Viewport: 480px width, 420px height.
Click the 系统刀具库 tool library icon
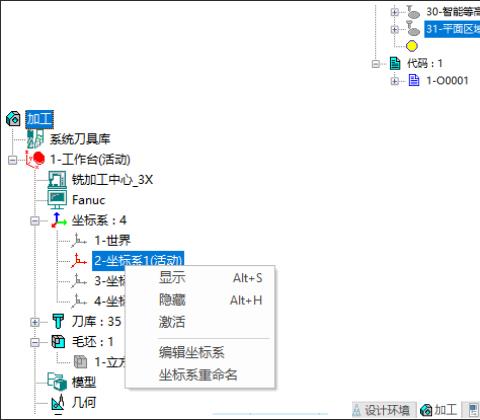tap(35, 139)
